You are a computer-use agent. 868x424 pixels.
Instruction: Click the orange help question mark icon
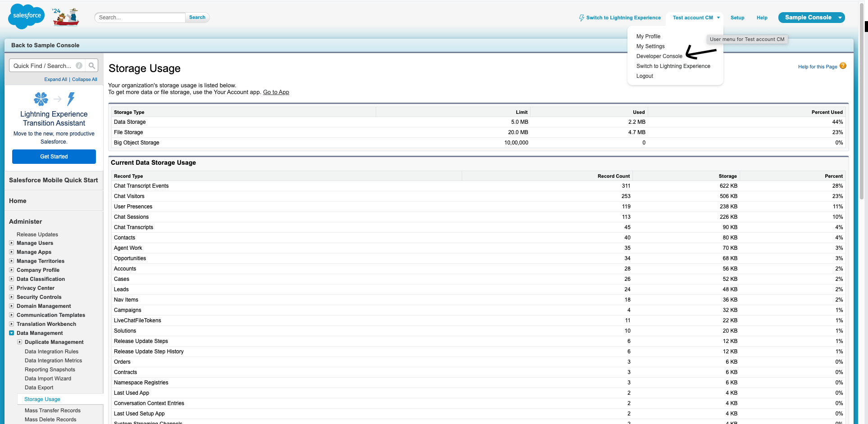pos(843,66)
